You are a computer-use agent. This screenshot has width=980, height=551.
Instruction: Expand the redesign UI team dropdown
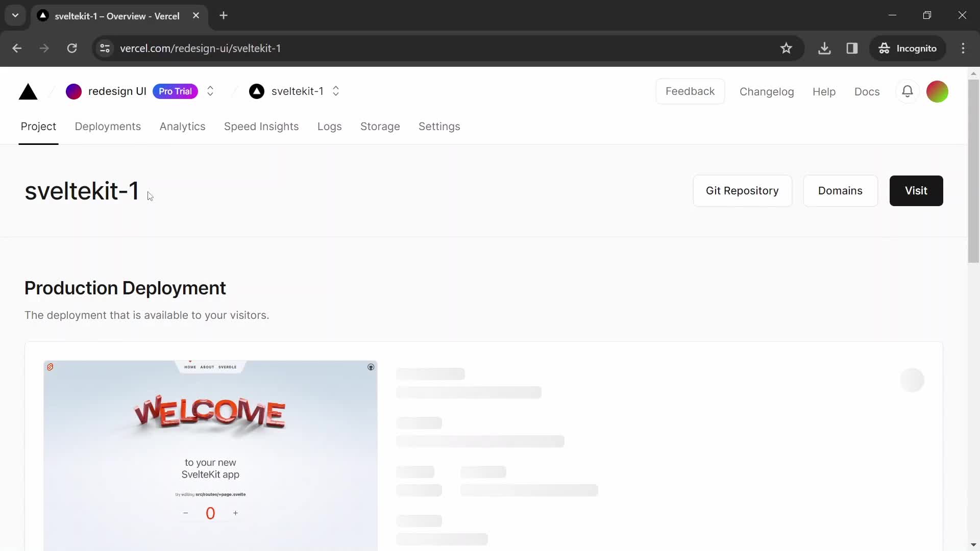(x=211, y=91)
